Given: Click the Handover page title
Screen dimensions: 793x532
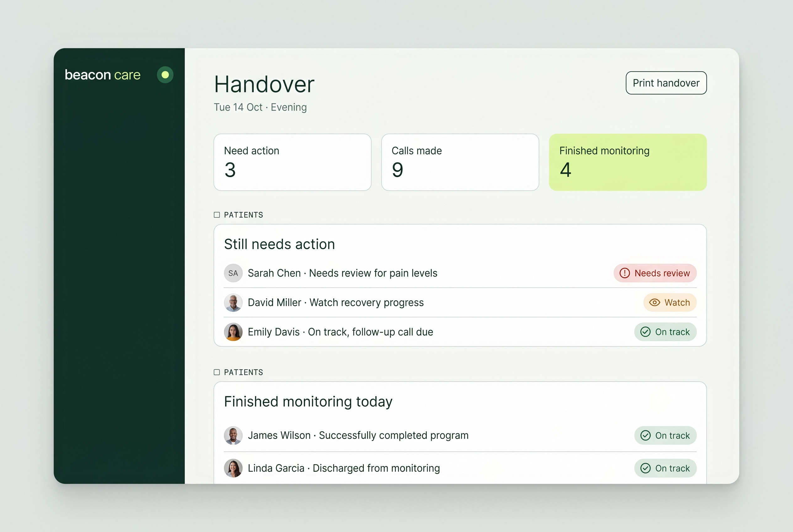Looking at the screenshot, I should (x=264, y=84).
